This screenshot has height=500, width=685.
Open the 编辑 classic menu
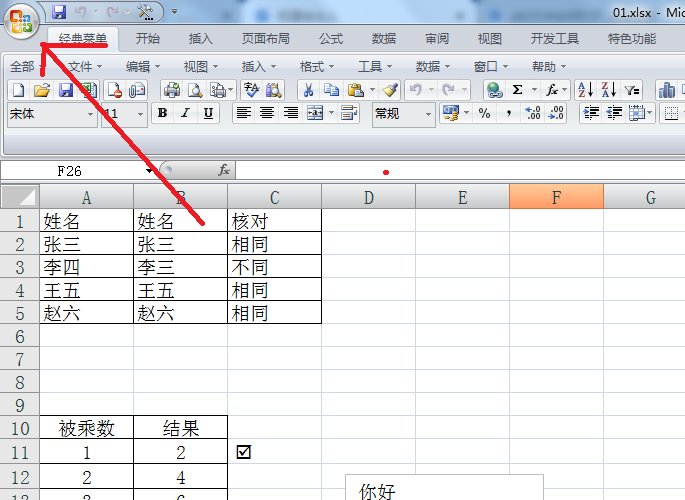[143, 67]
